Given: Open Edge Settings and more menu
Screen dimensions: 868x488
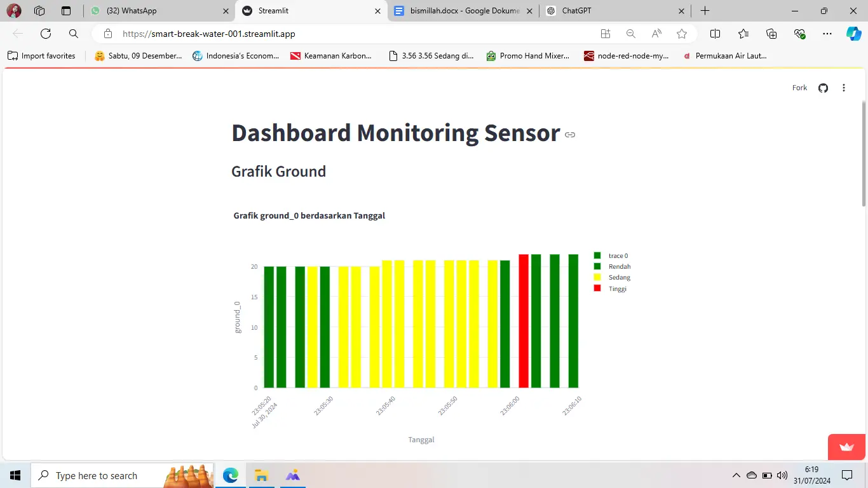Looking at the screenshot, I should (x=827, y=34).
